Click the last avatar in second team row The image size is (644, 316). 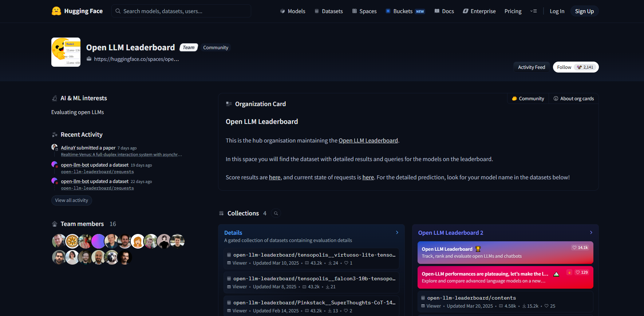125,257
